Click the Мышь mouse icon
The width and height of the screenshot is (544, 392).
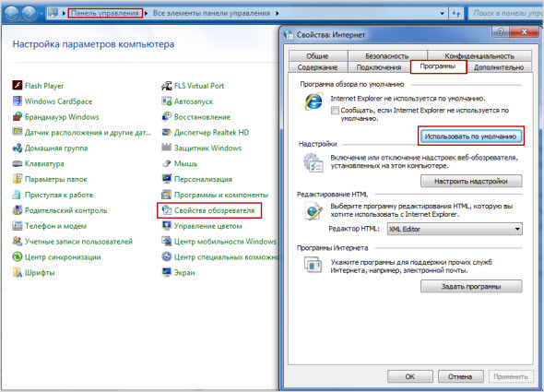coord(167,163)
